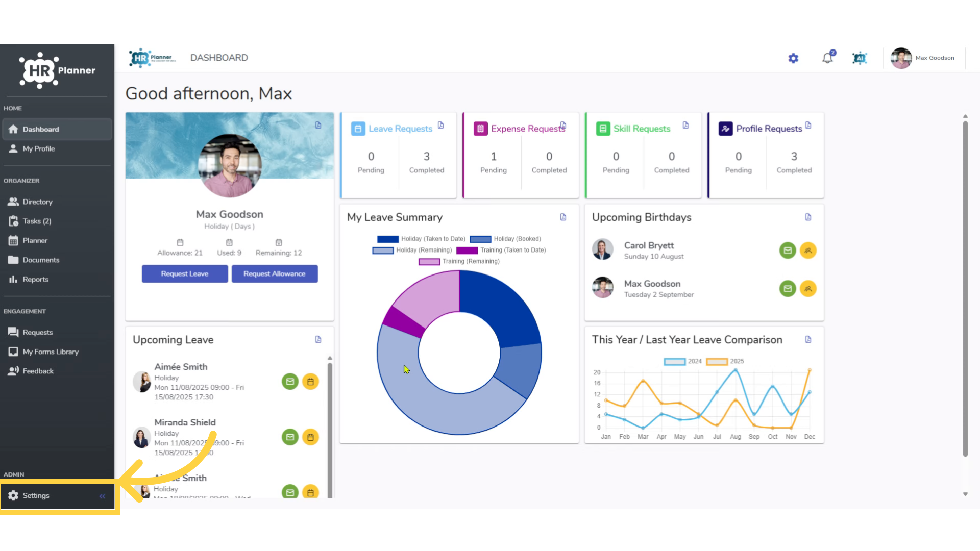Toggle 2025 series in comparison chart legend

pyautogui.click(x=717, y=362)
